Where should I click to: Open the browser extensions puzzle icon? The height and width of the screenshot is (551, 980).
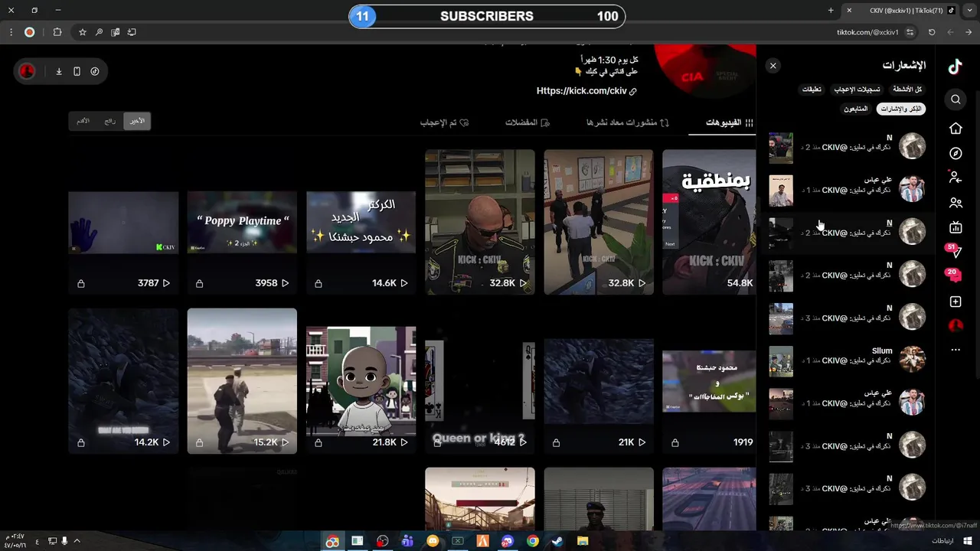57,32
